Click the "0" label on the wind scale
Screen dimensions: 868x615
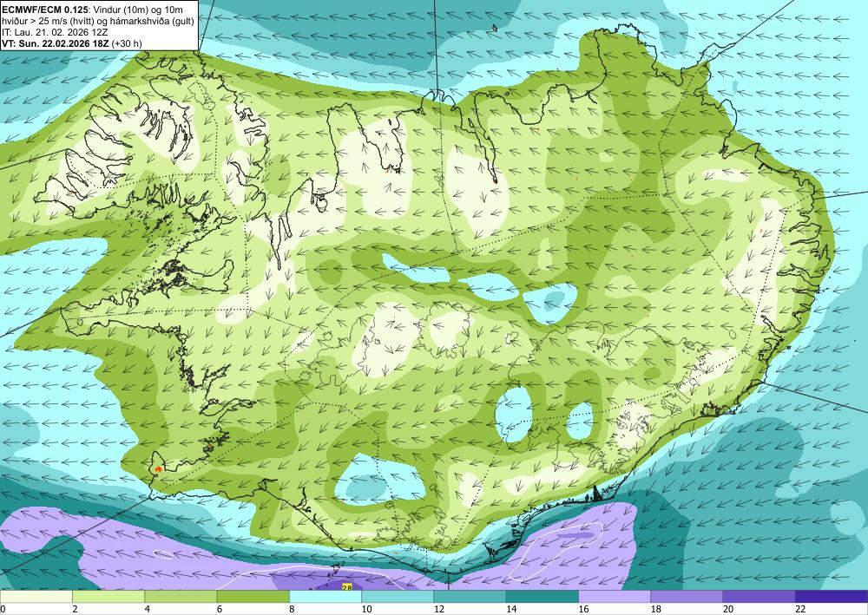pos(3,609)
